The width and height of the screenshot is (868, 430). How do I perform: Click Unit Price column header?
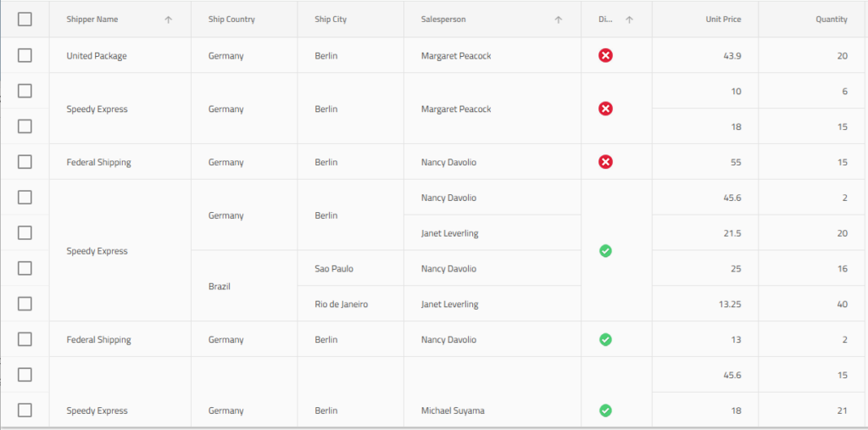(x=723, y=20)
